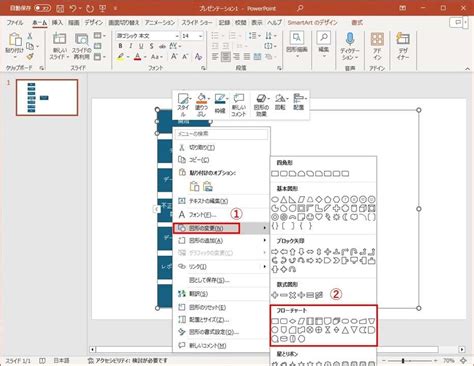The height and width of the screenshot is (366, 474).
Task: Apply text shadow with the S icon
Action: click(x=152, y=46)
